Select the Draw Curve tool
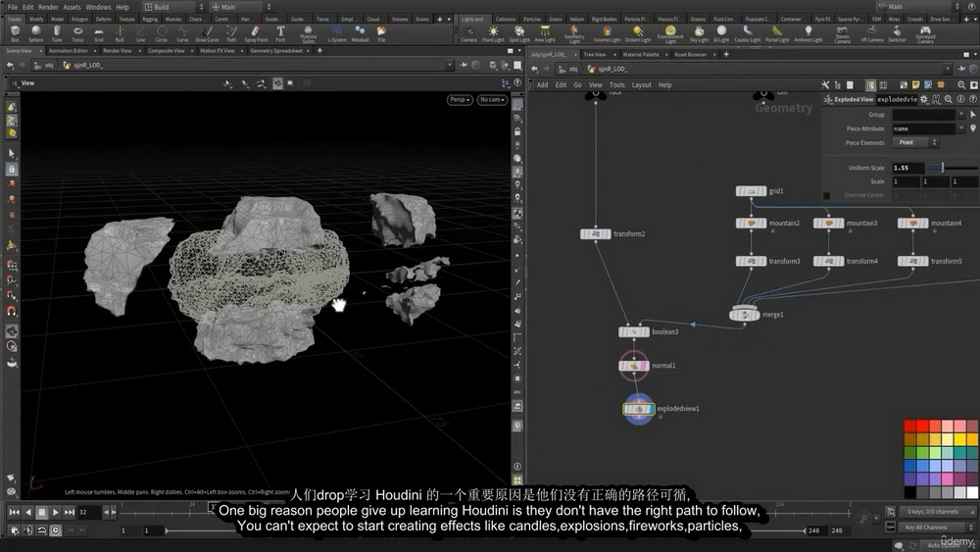 pyautogui.click(x=207, y=33)
